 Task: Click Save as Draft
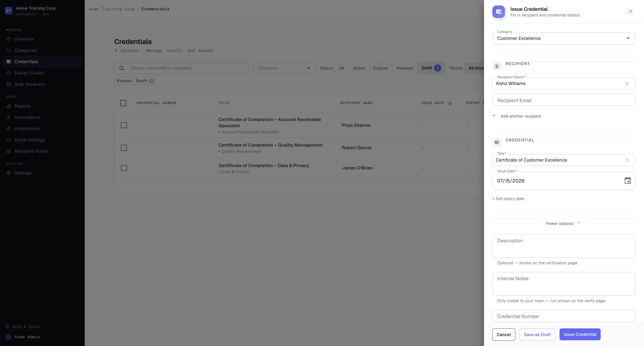pos(537,335)
